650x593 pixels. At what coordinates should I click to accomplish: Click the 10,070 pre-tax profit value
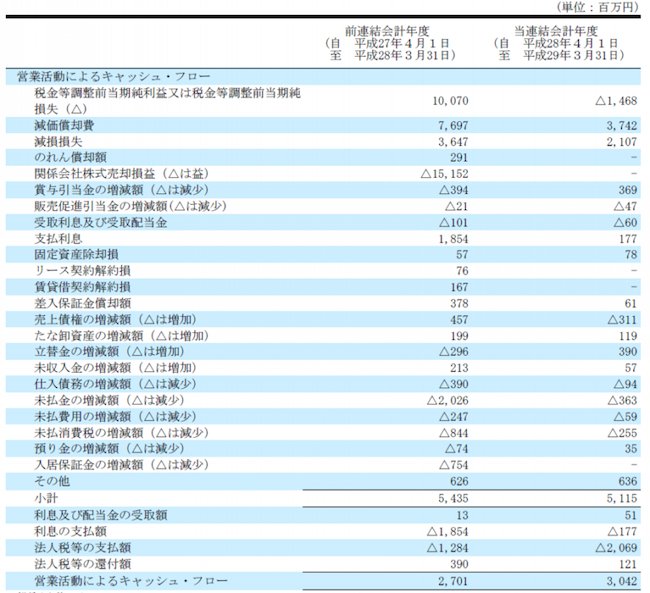click(x=450, y=101)
